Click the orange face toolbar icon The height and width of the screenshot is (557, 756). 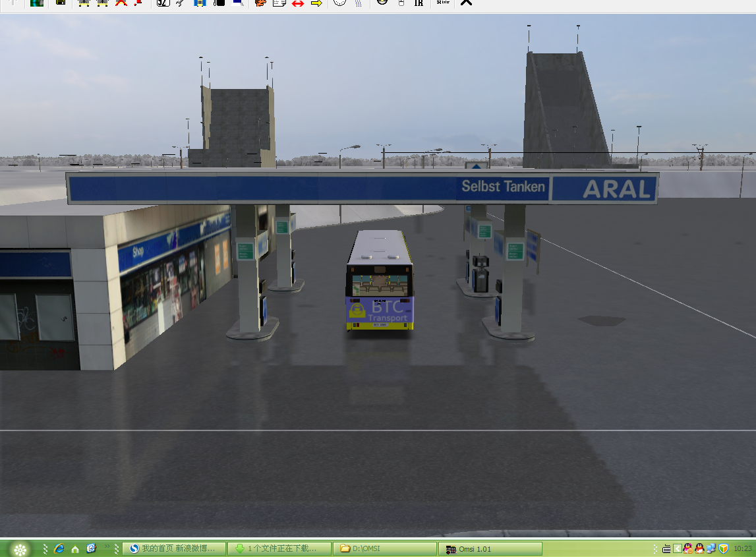(260, 3)
